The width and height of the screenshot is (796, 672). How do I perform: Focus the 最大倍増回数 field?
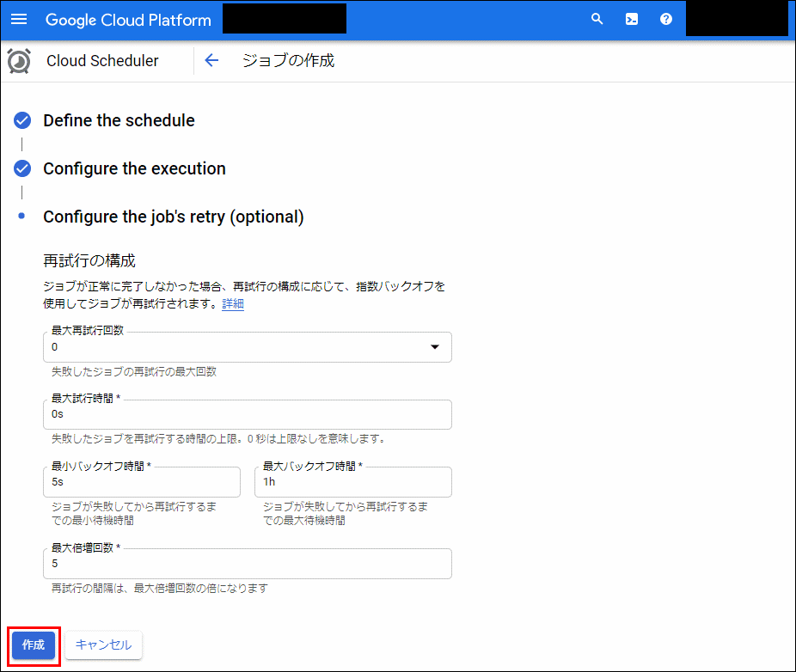click(248, 564)
